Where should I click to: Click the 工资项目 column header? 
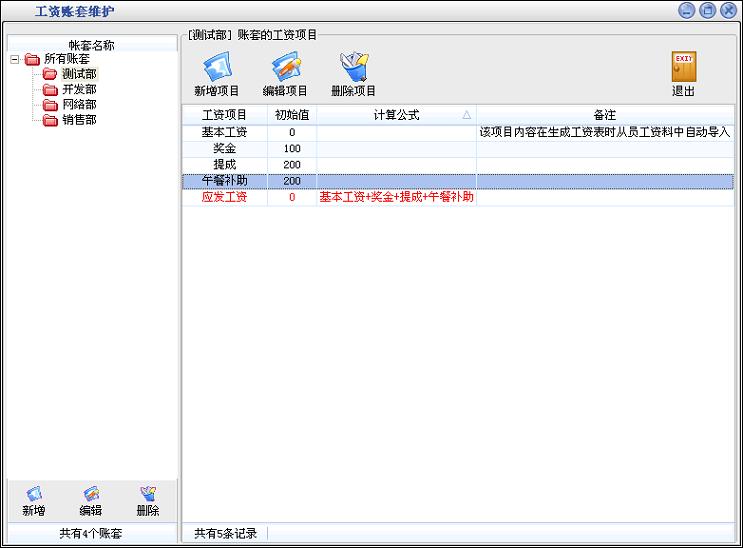click(x=224, y=115)
